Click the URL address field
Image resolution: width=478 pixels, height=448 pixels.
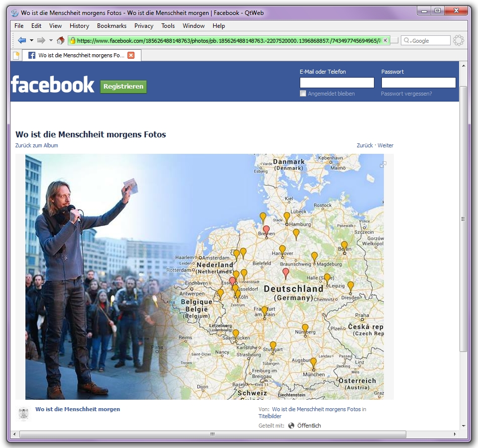point(229,40)
